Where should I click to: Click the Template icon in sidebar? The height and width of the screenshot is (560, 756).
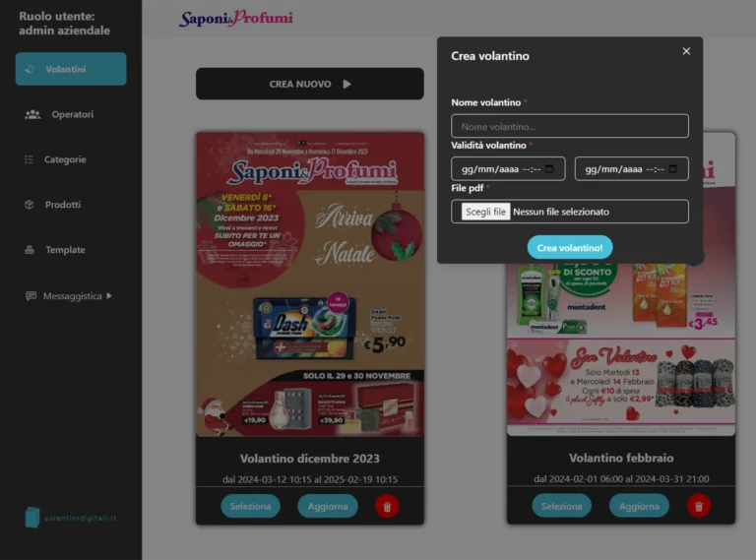pyautogui.click(x=30, y=250)
